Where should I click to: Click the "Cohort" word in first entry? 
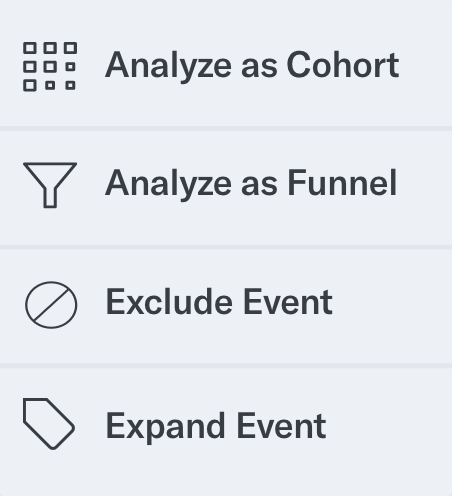pyautogui.click(x=343, y=65)
